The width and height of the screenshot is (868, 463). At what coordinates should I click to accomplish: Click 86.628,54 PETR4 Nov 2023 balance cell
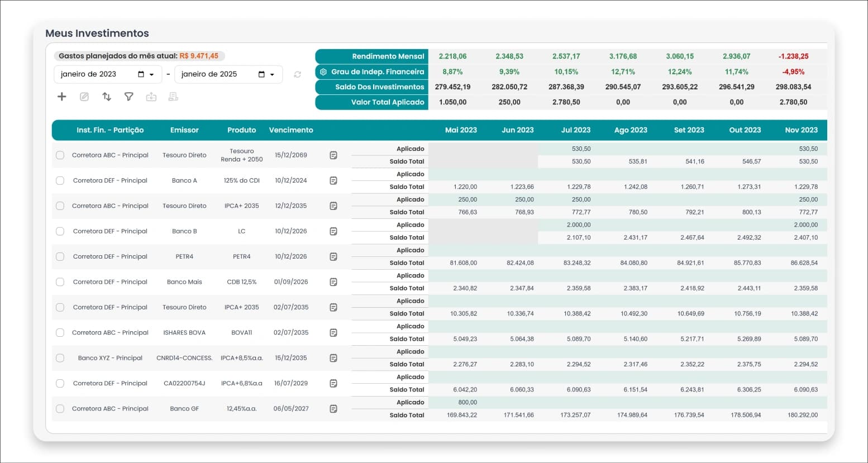[804, 262]
